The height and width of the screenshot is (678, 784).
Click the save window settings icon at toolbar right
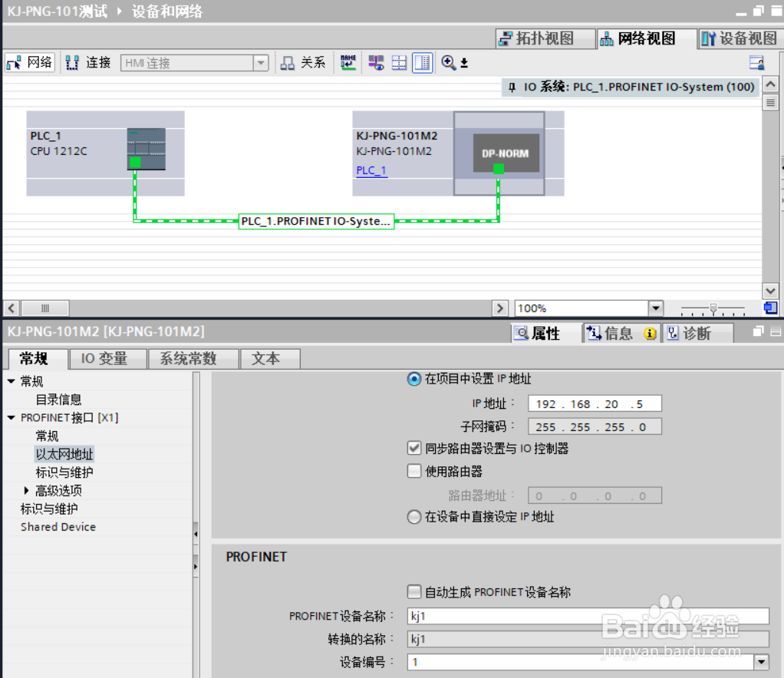click(756, 62)
